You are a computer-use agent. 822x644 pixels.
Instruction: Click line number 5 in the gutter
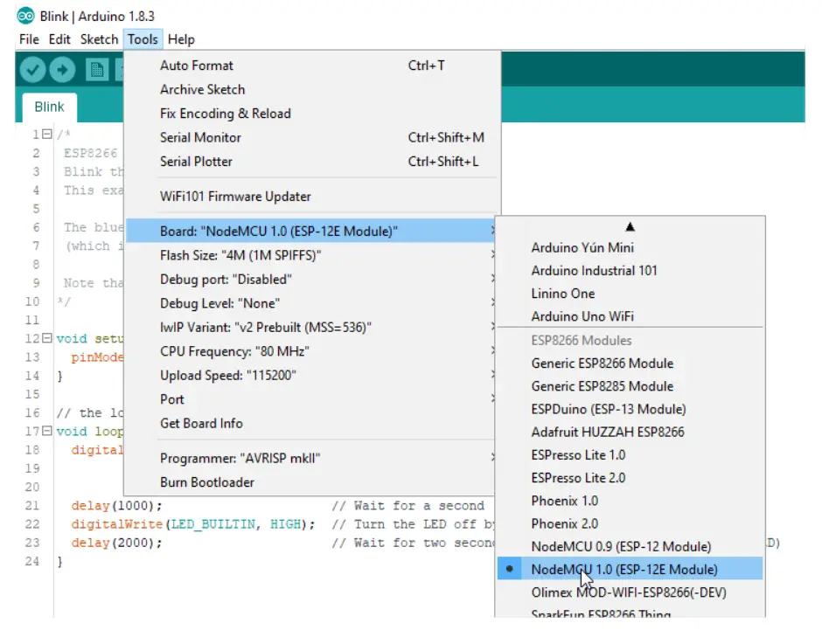[x=36, y=209]
